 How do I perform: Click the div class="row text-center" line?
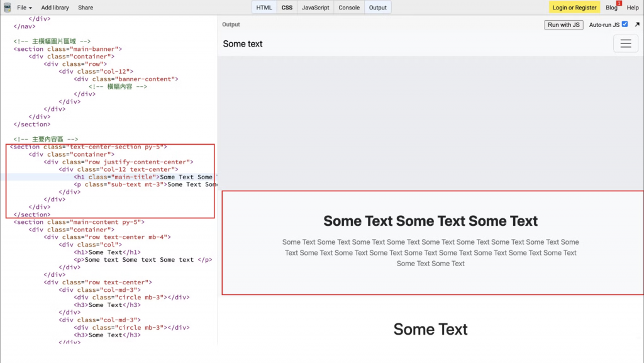point(97,282)
